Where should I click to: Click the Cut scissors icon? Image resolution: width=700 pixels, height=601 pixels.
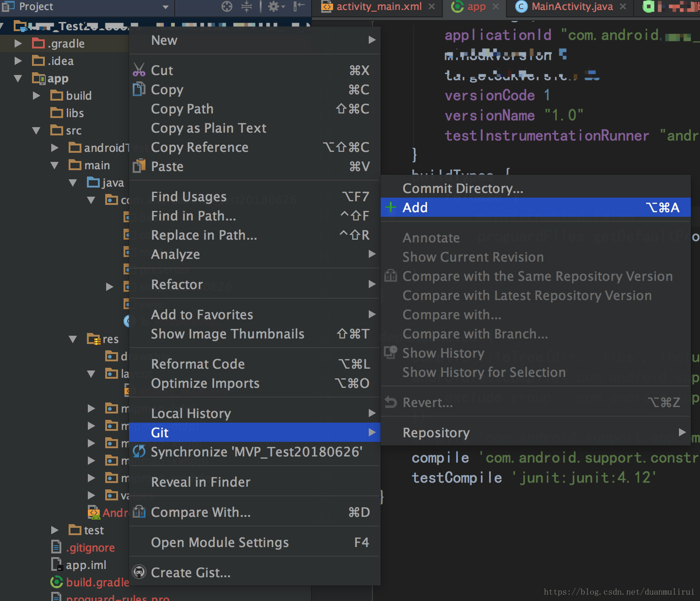coord(139,70)
